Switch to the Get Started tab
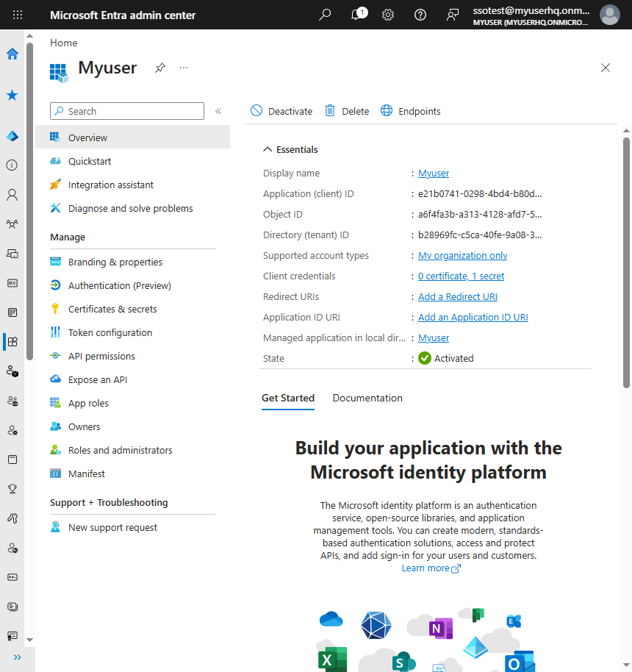632x672 pixels. [288, 398]
